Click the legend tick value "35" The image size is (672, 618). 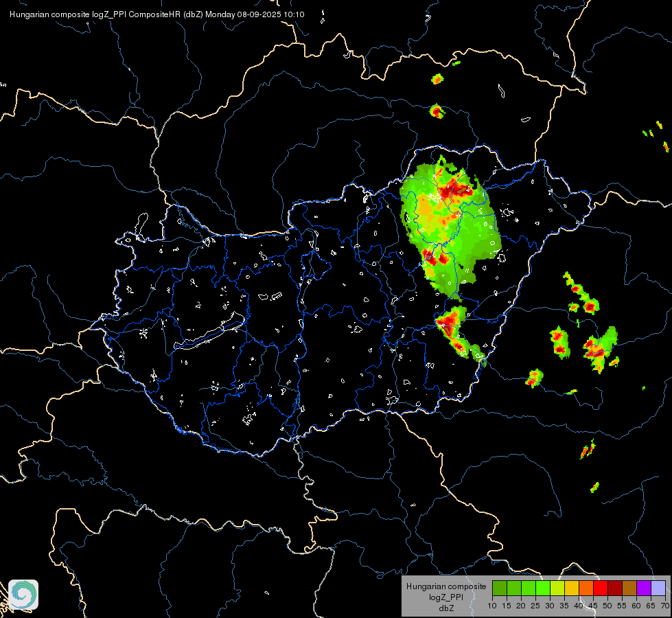[564, 606]
